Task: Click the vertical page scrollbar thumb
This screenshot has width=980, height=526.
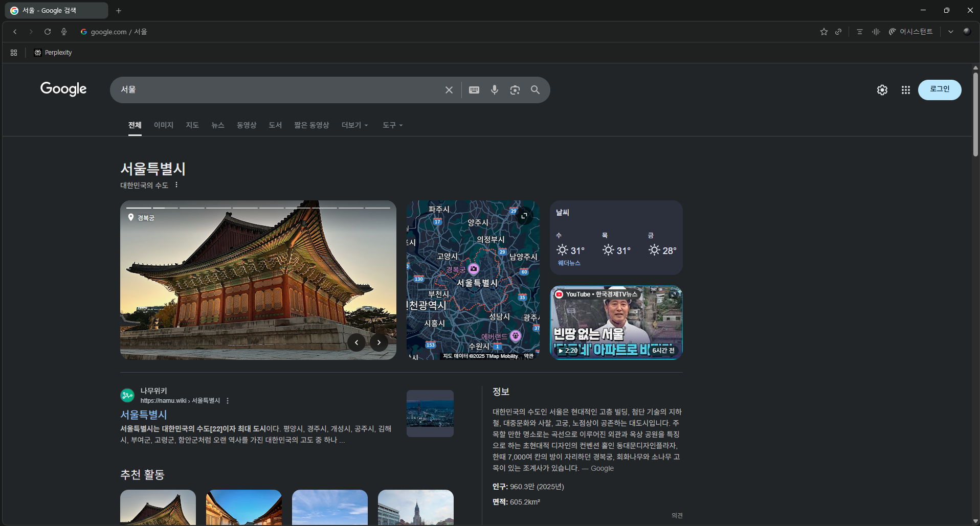Action: (975, 113)
